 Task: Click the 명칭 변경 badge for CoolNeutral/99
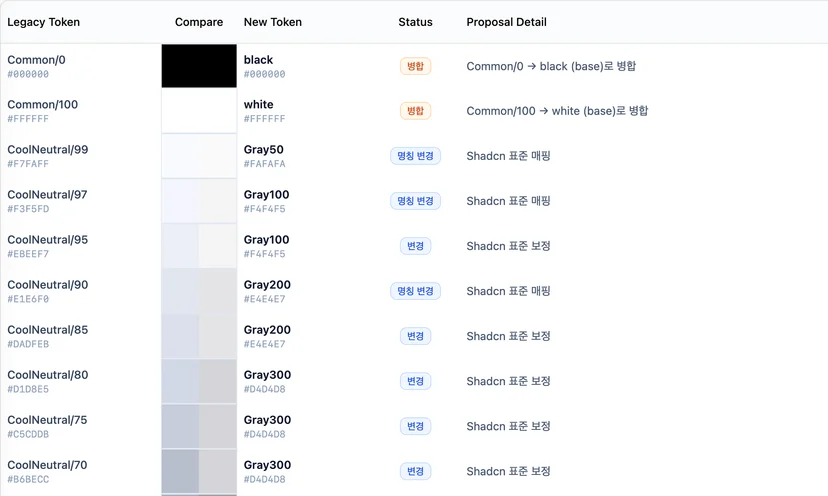coord(416,156)
